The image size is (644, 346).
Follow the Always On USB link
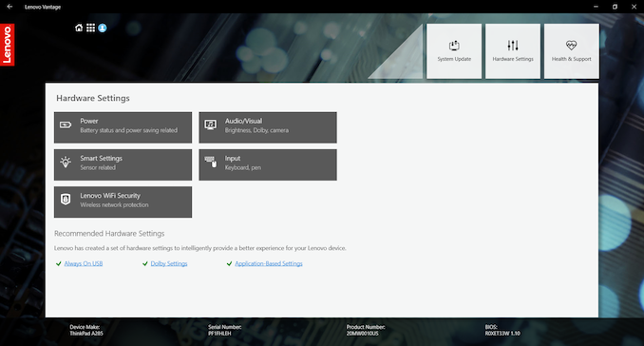tap(84, 264)
